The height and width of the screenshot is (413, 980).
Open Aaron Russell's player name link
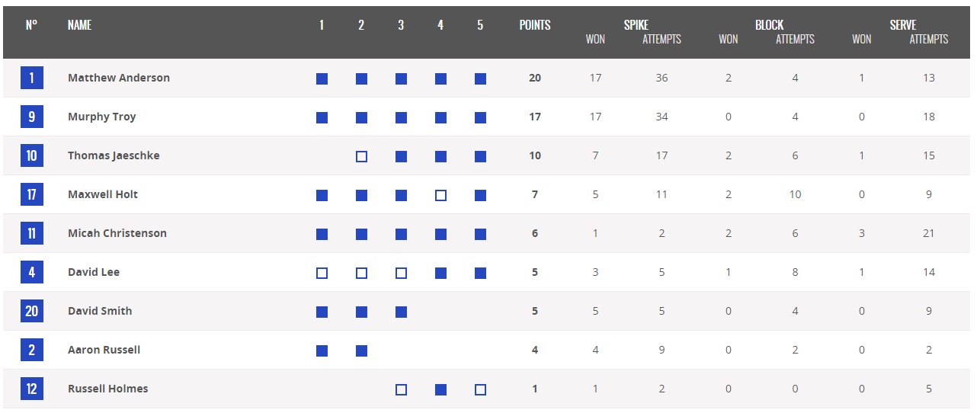pos(104,350)
